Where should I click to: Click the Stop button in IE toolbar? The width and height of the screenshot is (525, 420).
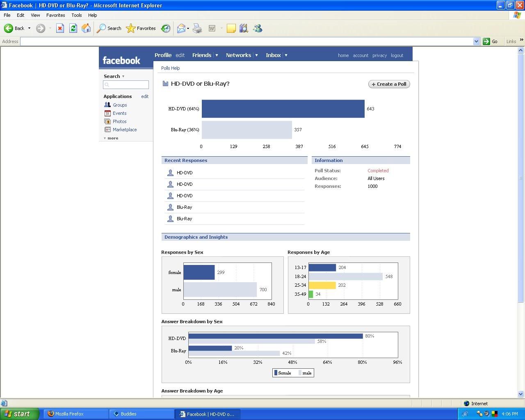[60, 28]
